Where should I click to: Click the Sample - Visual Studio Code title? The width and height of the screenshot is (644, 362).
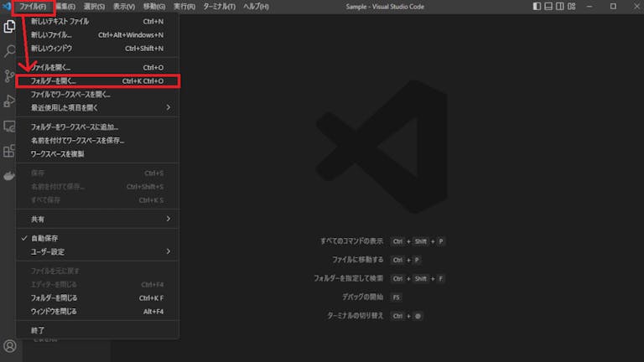pyautogui.click(x=385, y=7)
